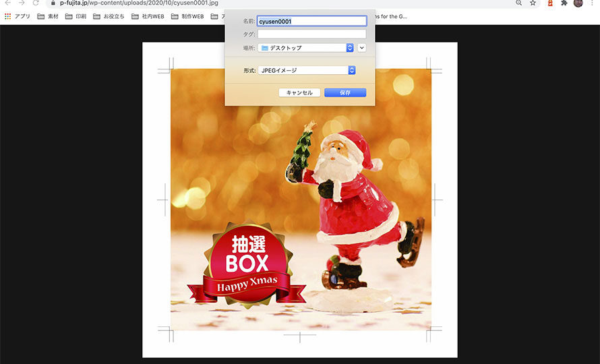
Task: Reload the current page
Action: tap(36, 3)
